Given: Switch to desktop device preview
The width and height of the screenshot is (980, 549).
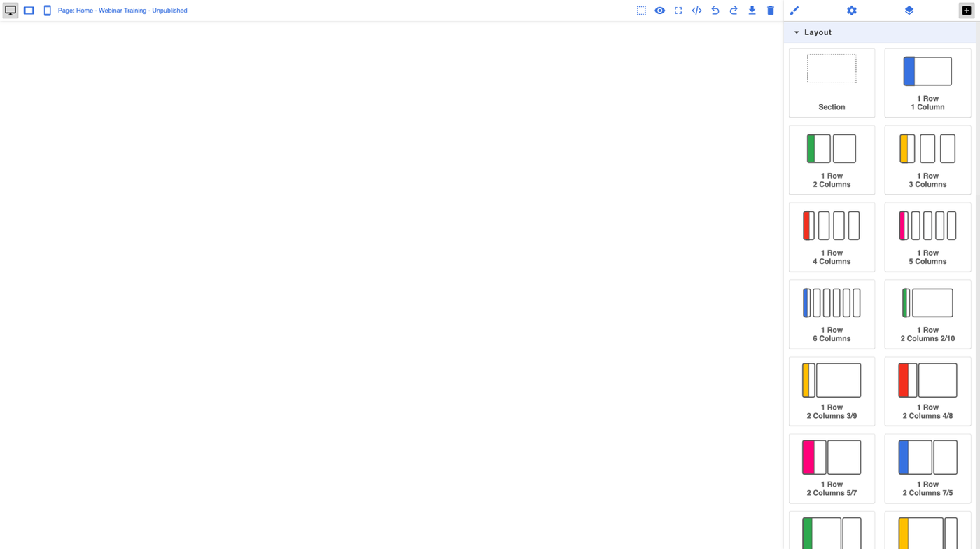Looking at the screenshot, I should (10, 11).
